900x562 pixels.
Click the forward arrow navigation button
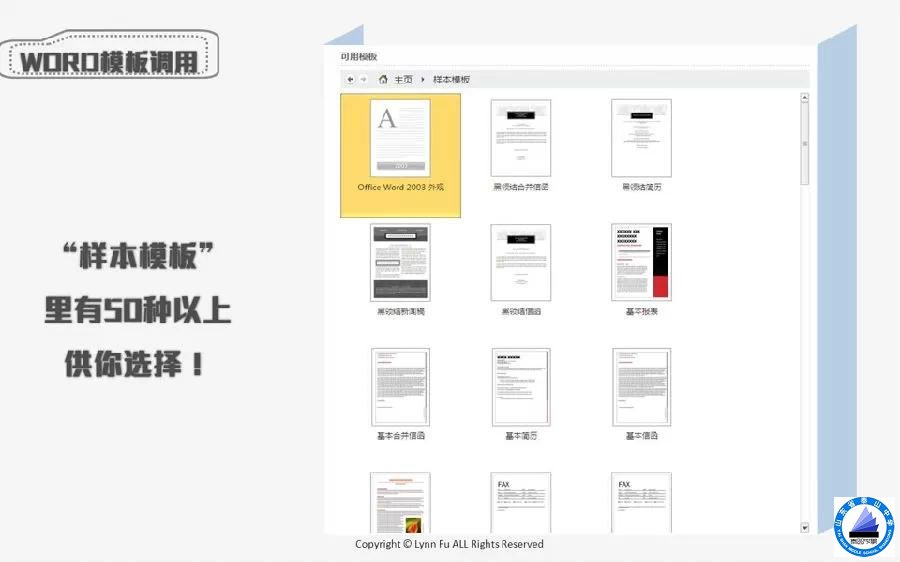point(362,79)
